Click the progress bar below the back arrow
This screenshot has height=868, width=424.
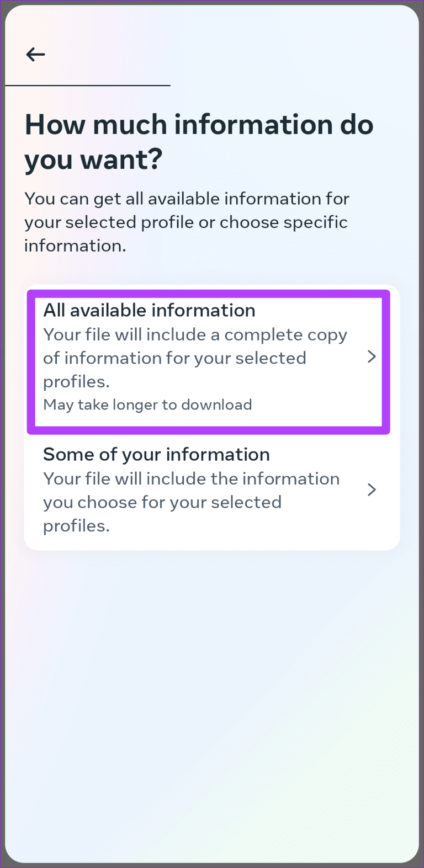(87, 86)
